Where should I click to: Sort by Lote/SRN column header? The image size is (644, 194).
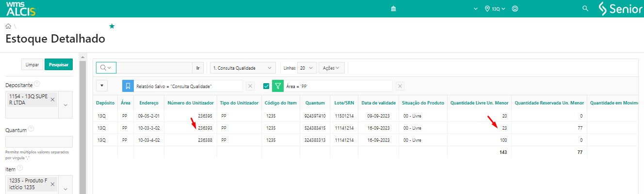344,103
